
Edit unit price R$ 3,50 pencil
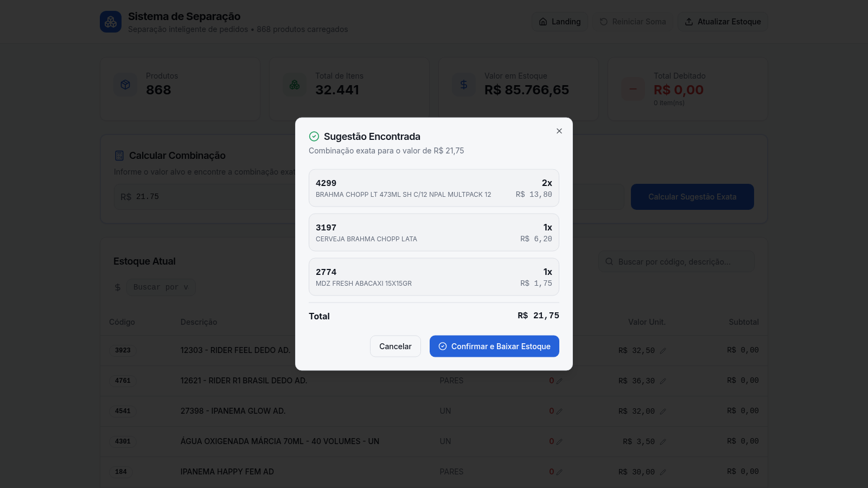pyautogui.click(x=663, y=442)
